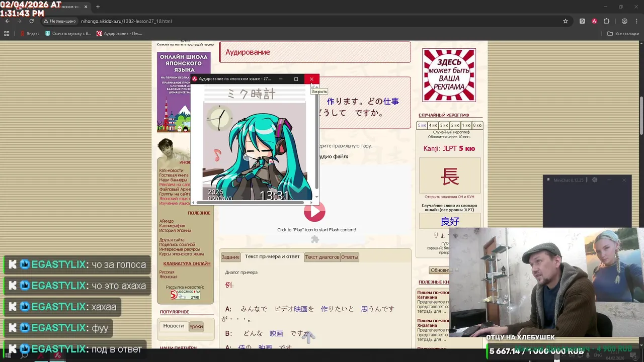Click the Subscribe.ru newsletter badge
The image size is (644, 362).
pos(185,295)
